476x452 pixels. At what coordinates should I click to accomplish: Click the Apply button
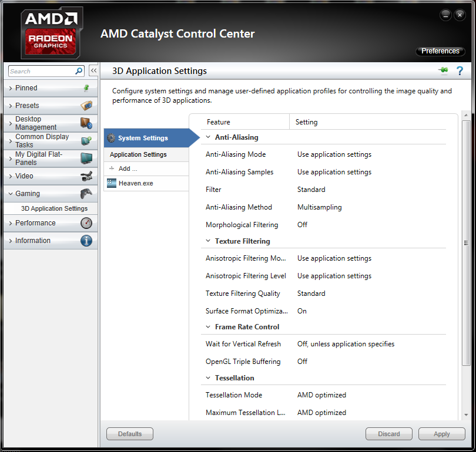(x=441, y=434)
